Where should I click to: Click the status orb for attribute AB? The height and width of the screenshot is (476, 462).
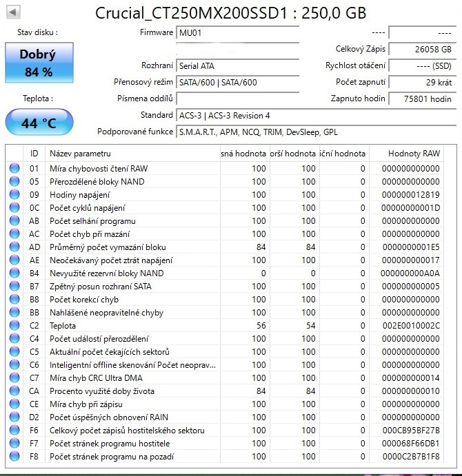click(14, 220)
